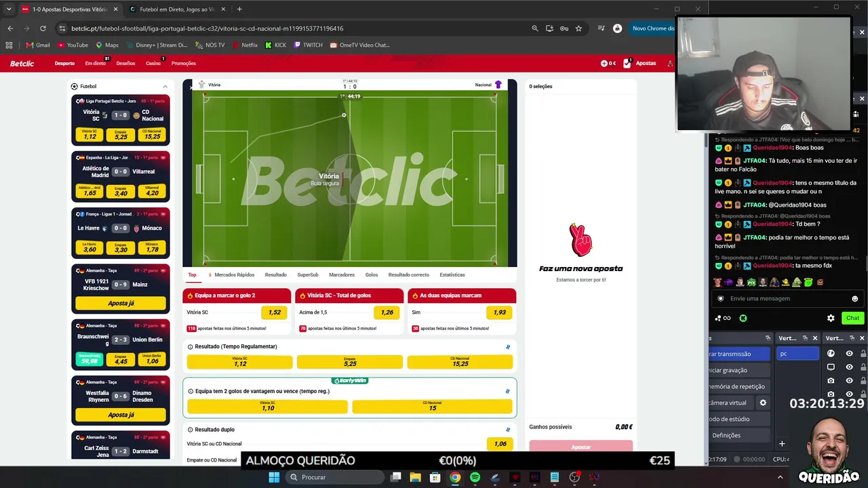Select Empate 5,25 in Resultado market
This screenshot has height=488, width=868.
[350, 362]
